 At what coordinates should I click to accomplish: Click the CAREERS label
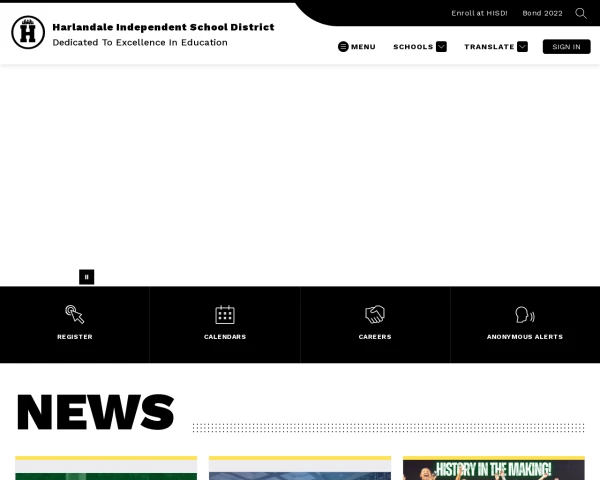pos(375,337)
